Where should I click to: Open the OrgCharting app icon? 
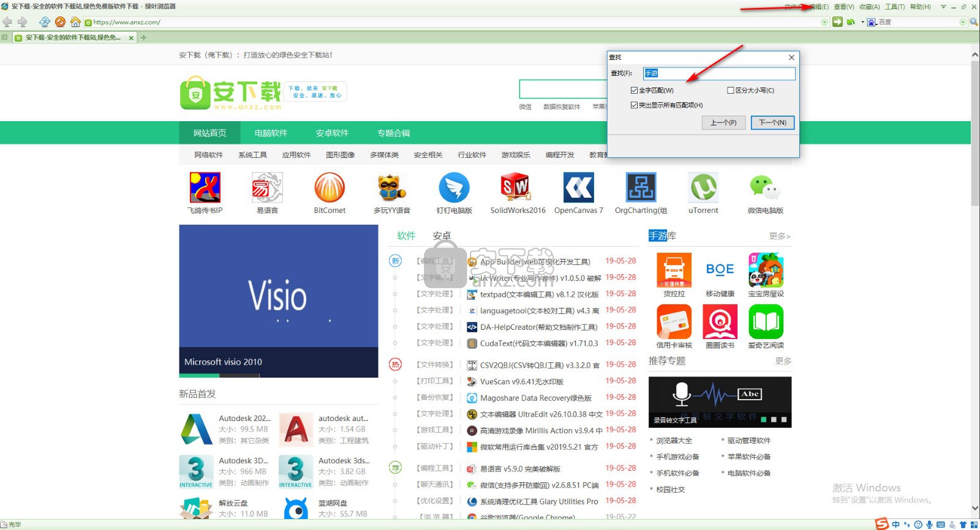[x=641, y=187]
